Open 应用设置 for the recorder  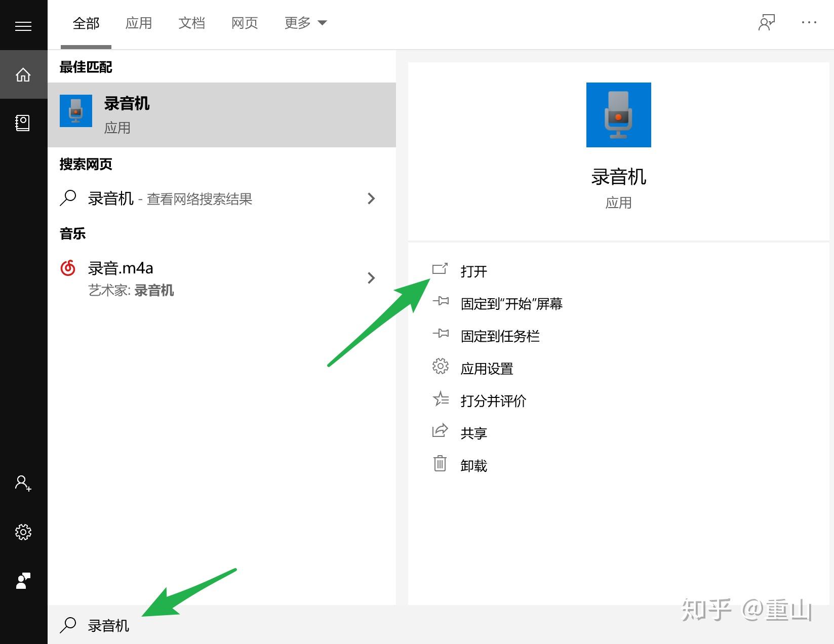click(487, 369)
